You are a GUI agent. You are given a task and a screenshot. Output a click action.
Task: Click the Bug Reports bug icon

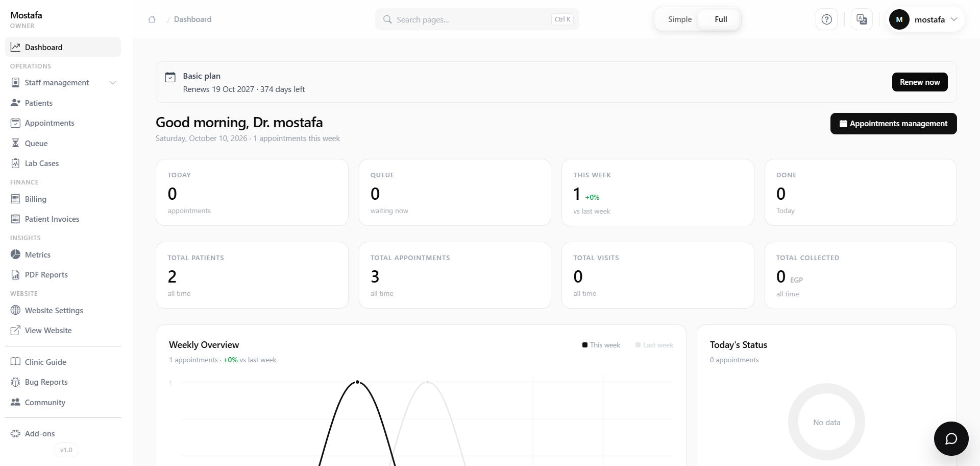click(15, 382)
